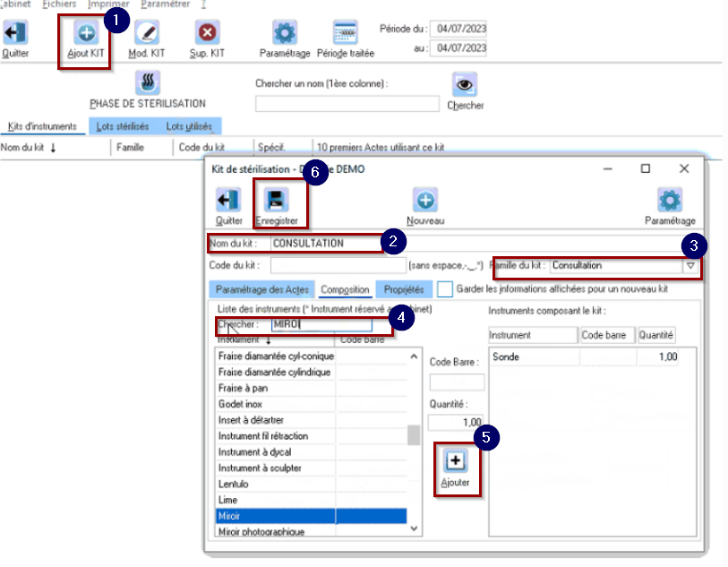Open Mod. KIT pencil icon

[x=147, y=33]
